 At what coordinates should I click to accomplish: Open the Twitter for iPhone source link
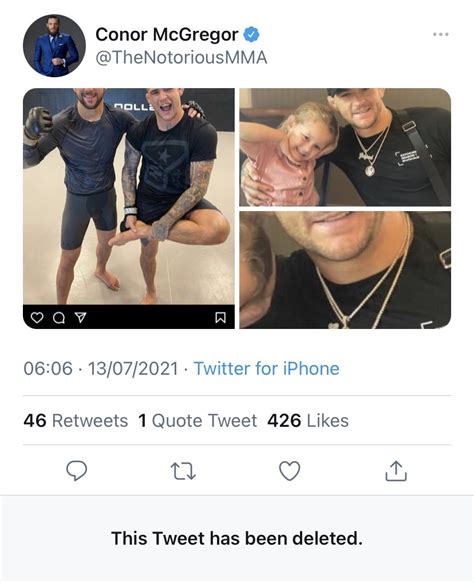point(267,368)
